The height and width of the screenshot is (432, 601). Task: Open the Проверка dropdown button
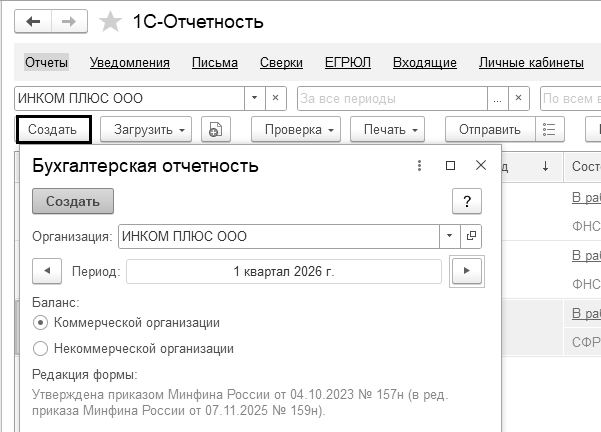click(296, 130)
